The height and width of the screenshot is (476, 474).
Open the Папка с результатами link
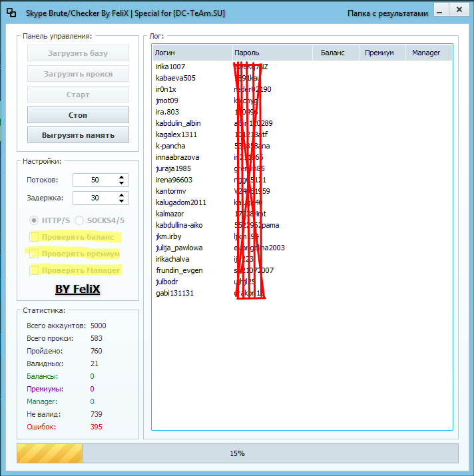point(387,13)
